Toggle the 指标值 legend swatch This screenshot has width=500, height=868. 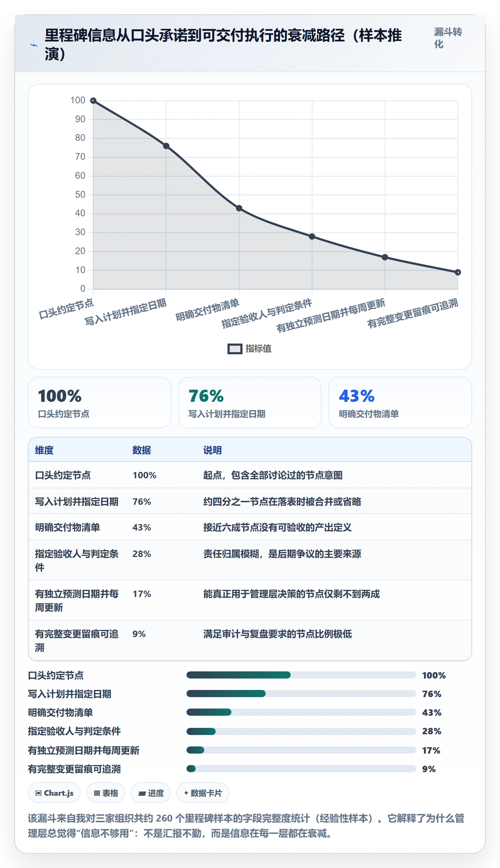[235, 349]
